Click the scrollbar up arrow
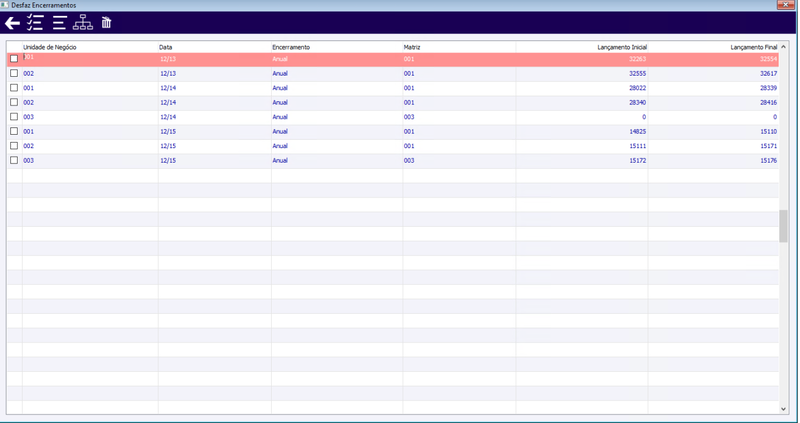800x423 pixels. pyautogui.click(x=783, y=47)
